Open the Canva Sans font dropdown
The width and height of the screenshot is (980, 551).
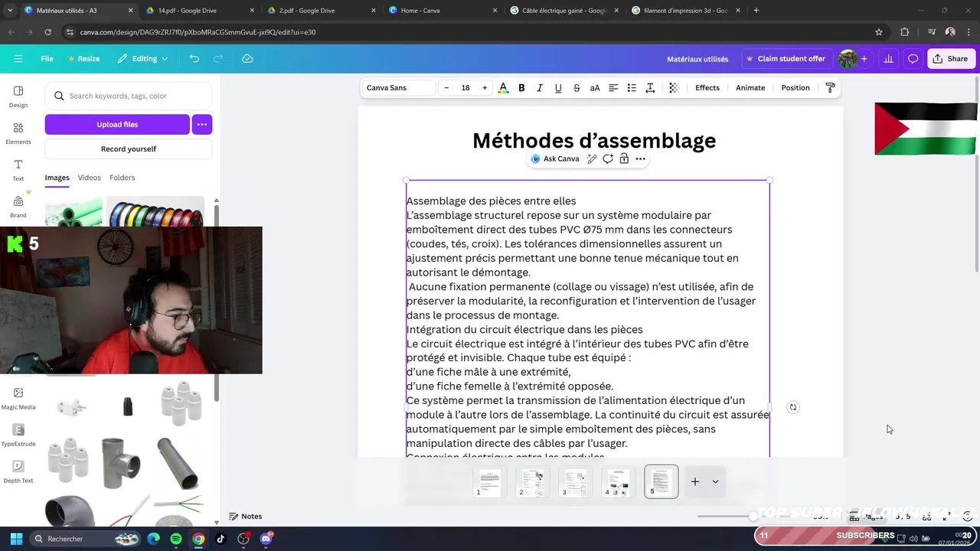[x=398, y=88]
